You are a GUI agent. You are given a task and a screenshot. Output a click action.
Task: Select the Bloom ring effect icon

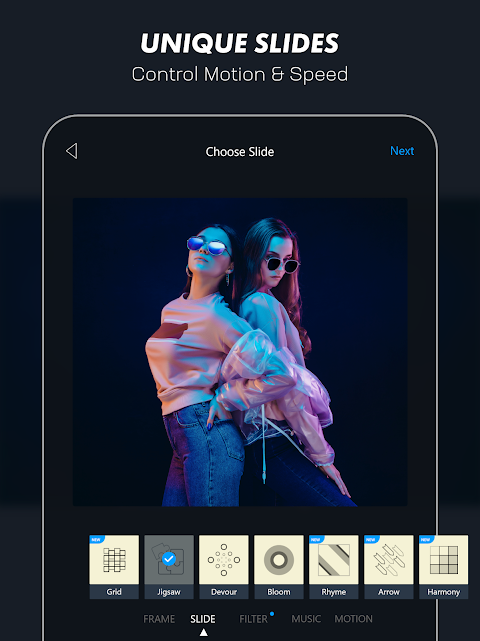pos(279,560)
